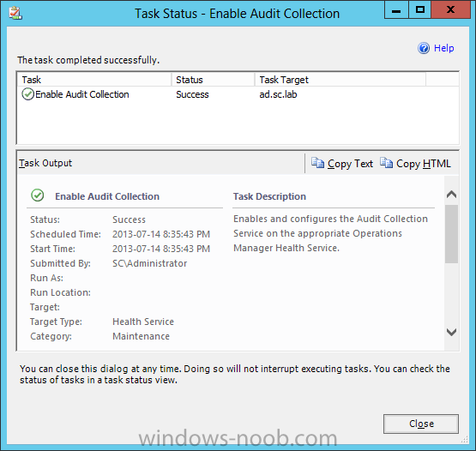
Task: Click the scroll up arrow in Task Output
Action: point(452,195)
